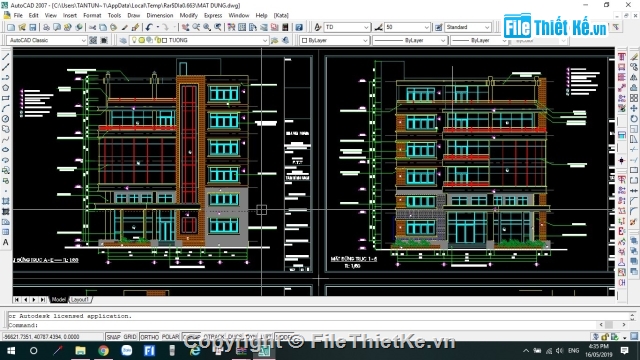Undo the last action with the arrow icon
640x360 pixels.
click(x=149, y=27)
